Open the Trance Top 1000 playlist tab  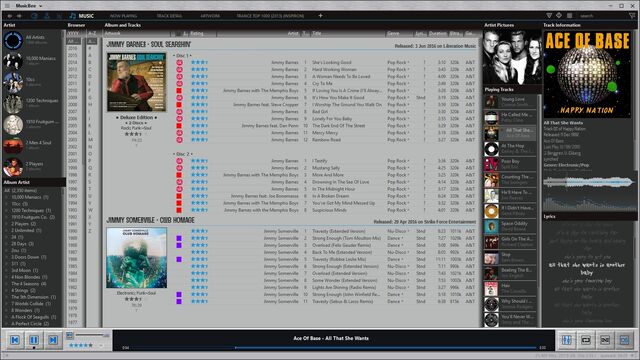pyautogui.click(x=270, y=16)
